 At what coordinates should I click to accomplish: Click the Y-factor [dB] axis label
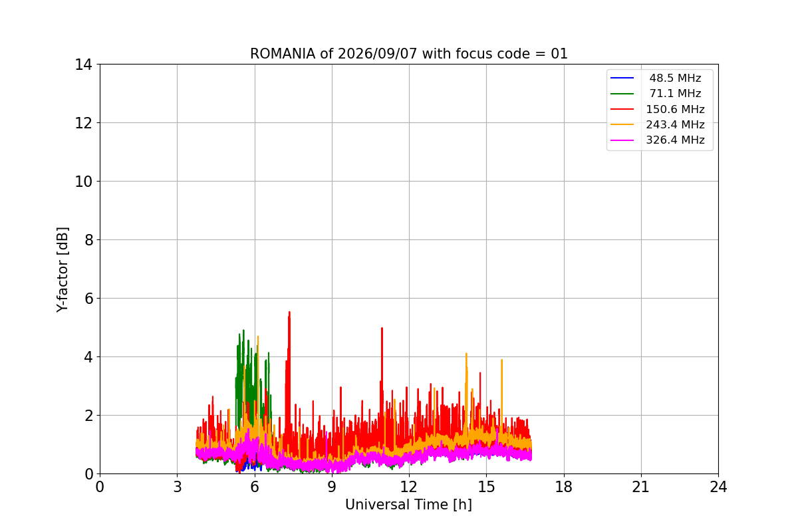tap(63, 269)
